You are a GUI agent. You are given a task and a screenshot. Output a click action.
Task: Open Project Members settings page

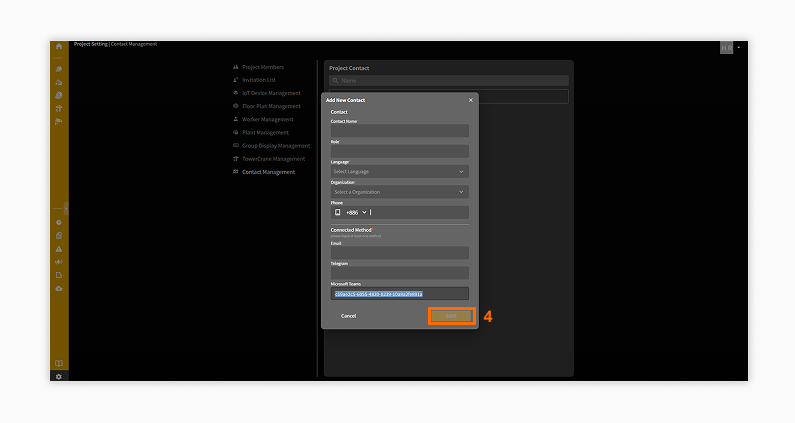coord(263,67)
